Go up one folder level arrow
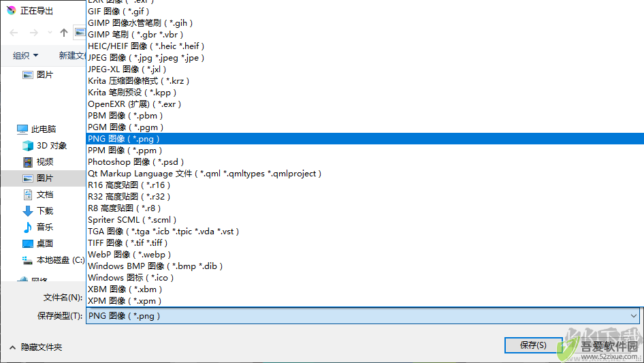 coord(64,33)
